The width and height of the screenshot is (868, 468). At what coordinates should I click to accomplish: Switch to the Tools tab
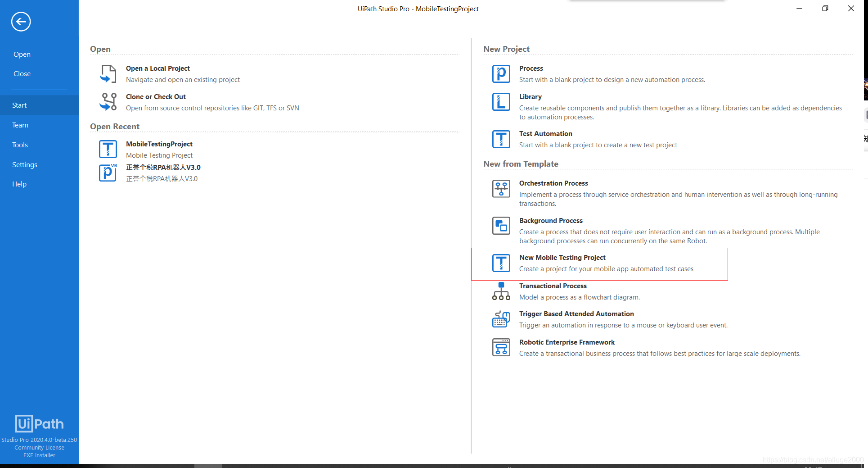click(x=39, y=145)
